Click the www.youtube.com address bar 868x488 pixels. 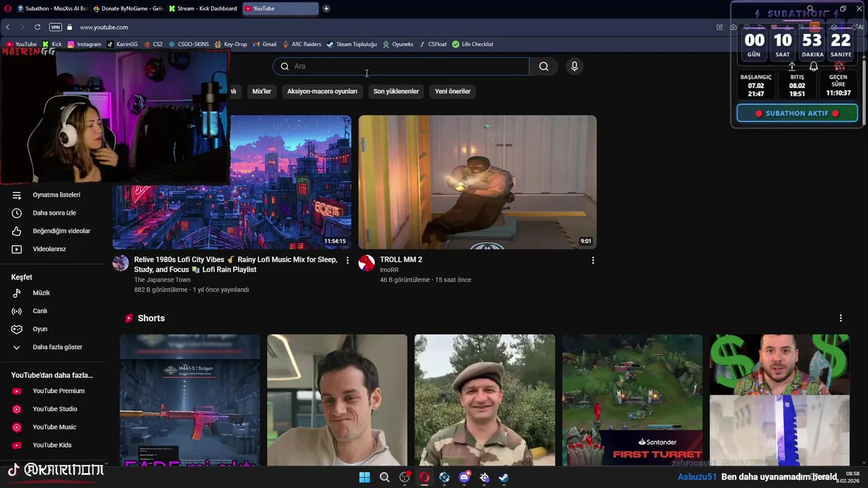[x=104, y=27]
